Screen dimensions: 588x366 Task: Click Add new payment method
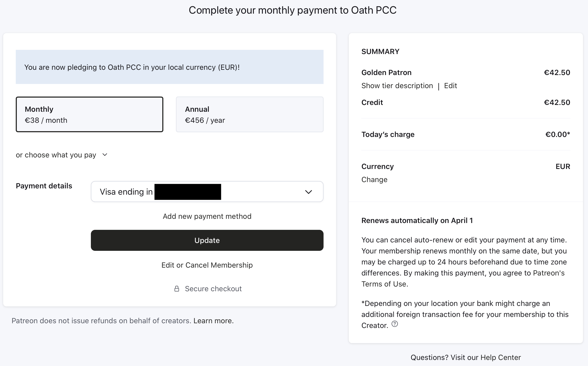[207, 216]
